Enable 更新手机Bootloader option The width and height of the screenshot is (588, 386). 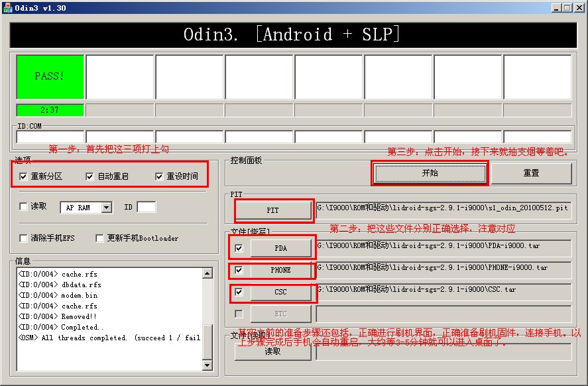click(99, 237)
